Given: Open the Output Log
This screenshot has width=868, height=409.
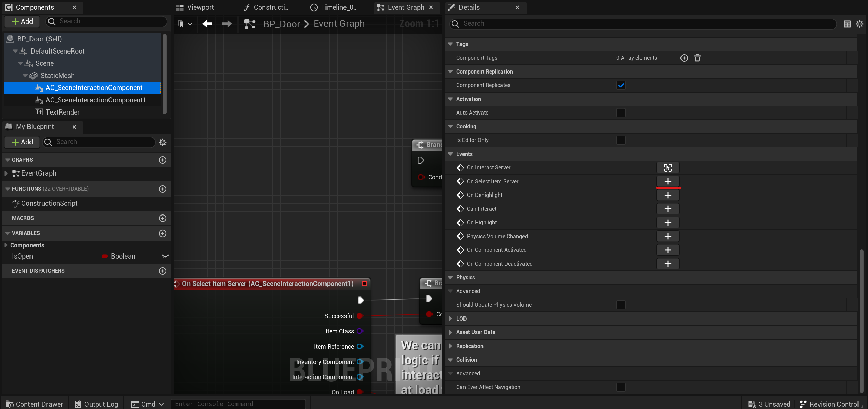Looking at the screenshot, I should point(97,404).
